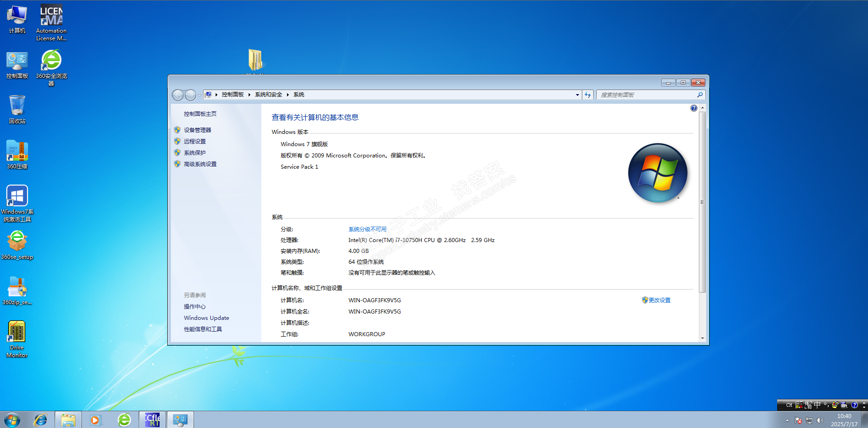This screenshot has height=428, width=868.
Task: Open the Windows Start menu
Action: coord(12,420)
